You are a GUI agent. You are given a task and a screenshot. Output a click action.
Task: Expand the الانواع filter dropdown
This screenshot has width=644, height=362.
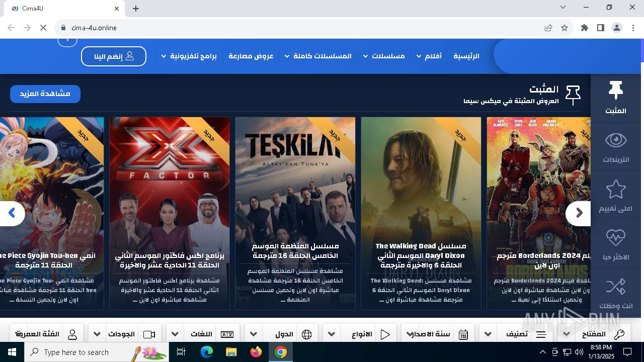[x=332, y=334]
